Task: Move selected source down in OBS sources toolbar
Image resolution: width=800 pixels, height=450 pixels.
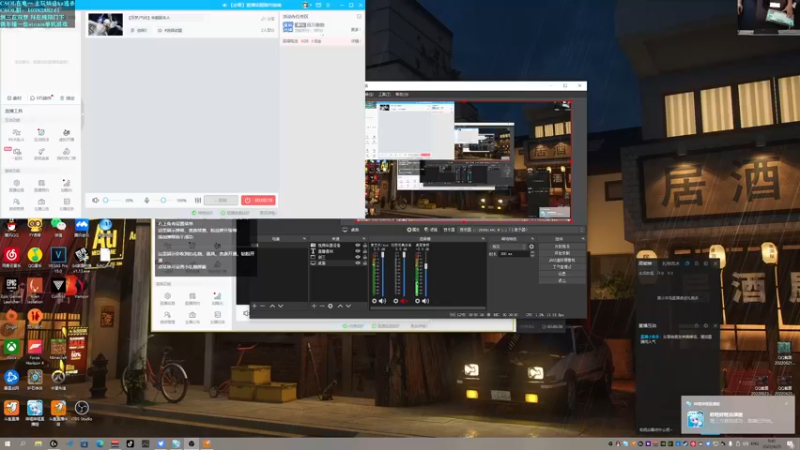Action: [x=348, y=306]
